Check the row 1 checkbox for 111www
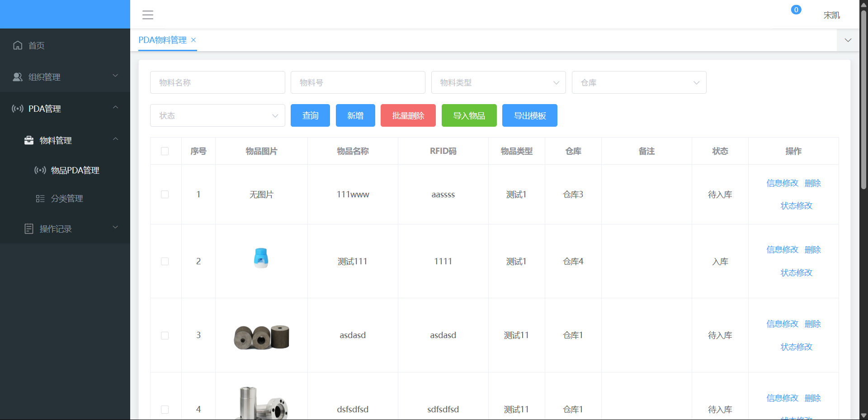This screenshot has height=420, width=868. click(x=165, y=195)
